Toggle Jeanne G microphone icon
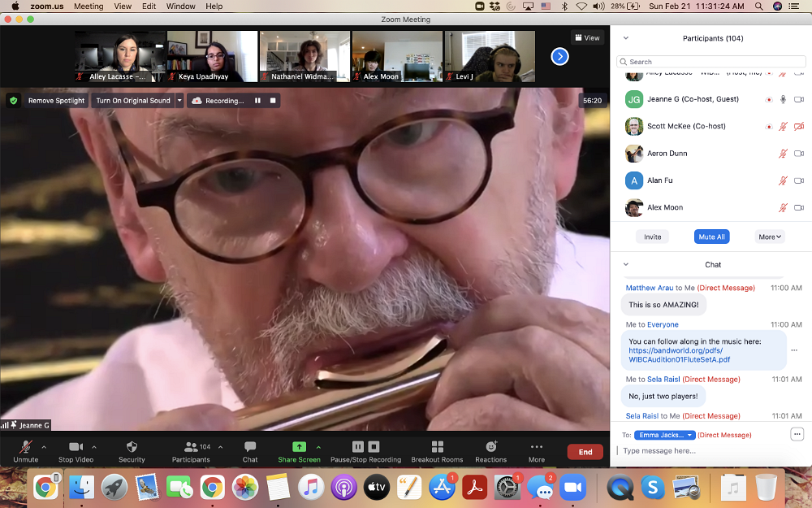812x508 pixels. (783, 99)
